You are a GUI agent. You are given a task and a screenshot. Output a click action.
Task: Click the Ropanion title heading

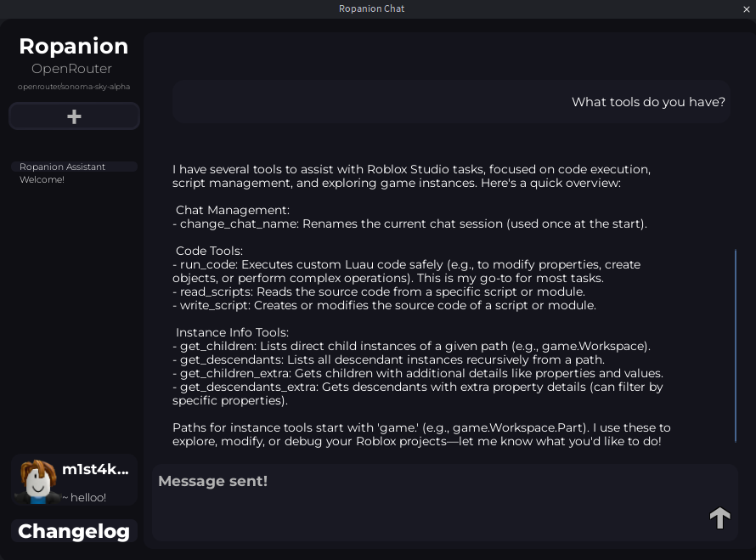click(x=74, y=46)
